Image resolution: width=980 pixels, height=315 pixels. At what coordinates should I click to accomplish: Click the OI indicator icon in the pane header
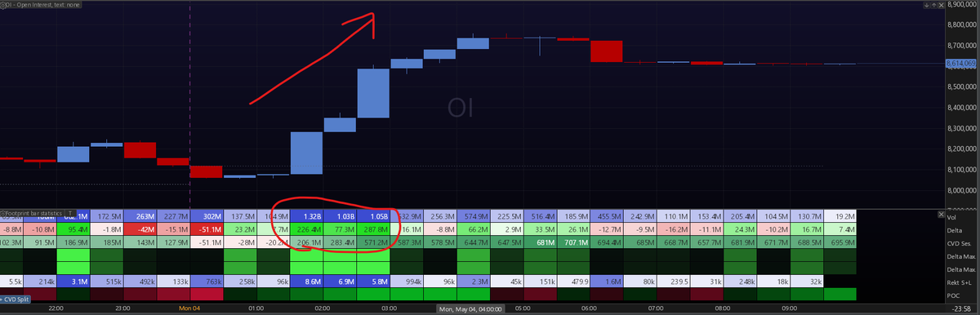click(x=3, y=6)
